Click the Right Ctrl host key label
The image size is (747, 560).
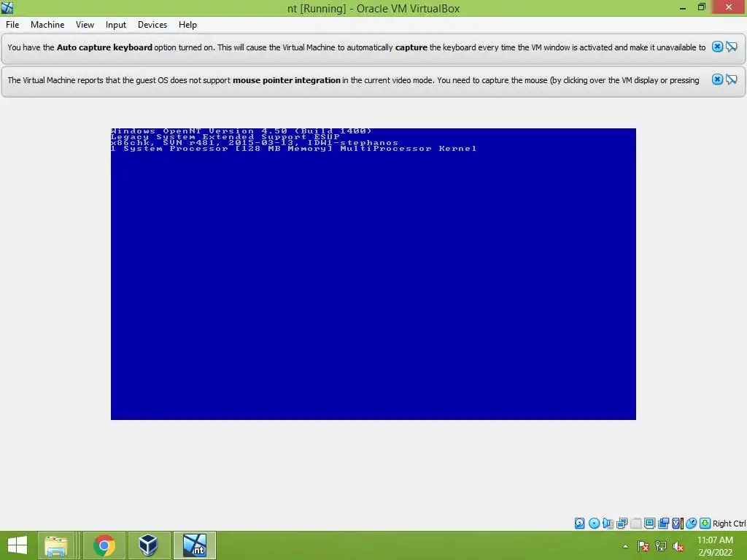(729, 524)
